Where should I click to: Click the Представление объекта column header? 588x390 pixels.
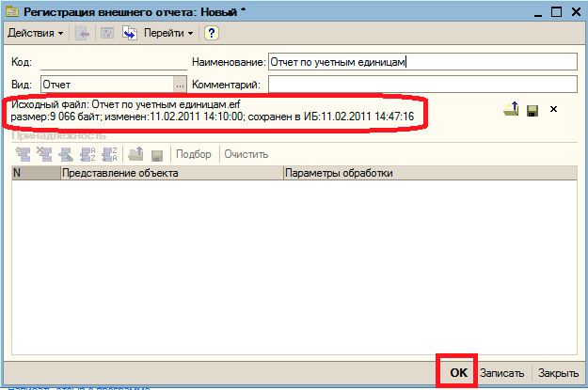click(x=170, y=173)
